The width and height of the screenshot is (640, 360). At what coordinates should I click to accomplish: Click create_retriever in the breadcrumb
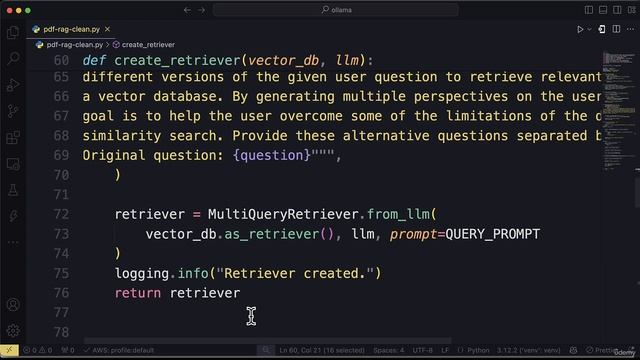click(x=148, y=45)
